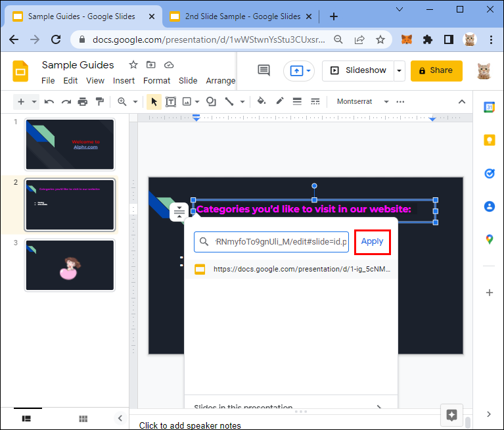The width and height of the screenshot is (504, 430).
Task: Open the line type dropdown arrow
Action: click(x=242, y=102)
